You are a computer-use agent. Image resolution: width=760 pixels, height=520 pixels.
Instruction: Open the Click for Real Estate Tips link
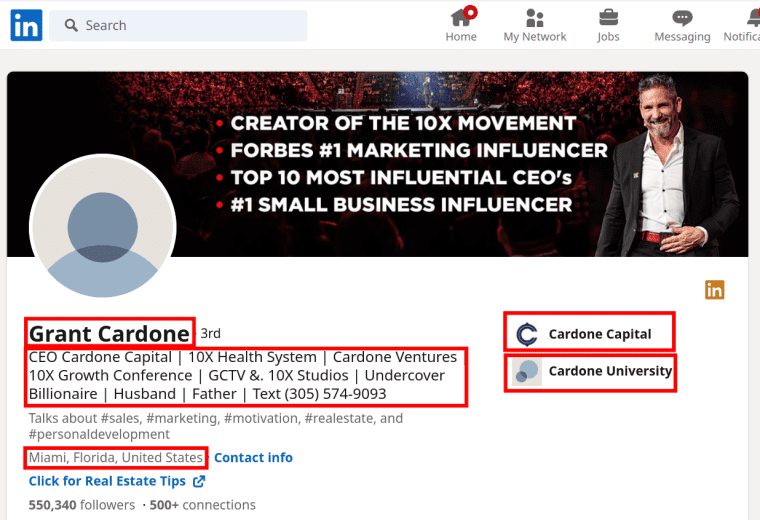pos(107,481)
